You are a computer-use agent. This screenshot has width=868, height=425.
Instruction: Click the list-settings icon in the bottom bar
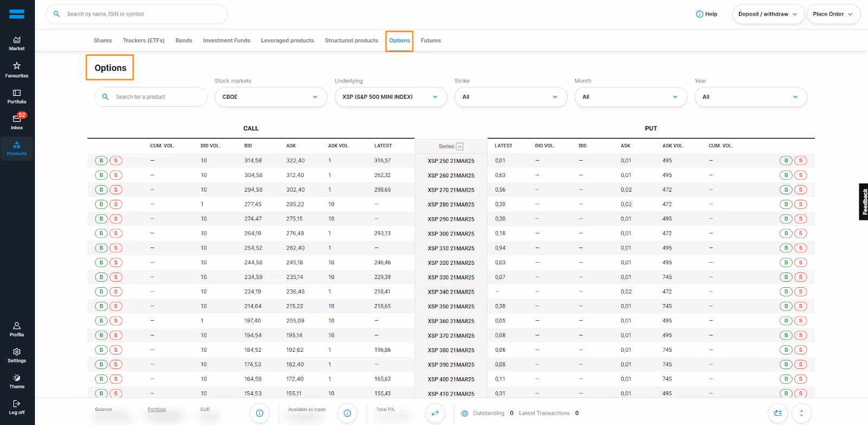[778, 413]
